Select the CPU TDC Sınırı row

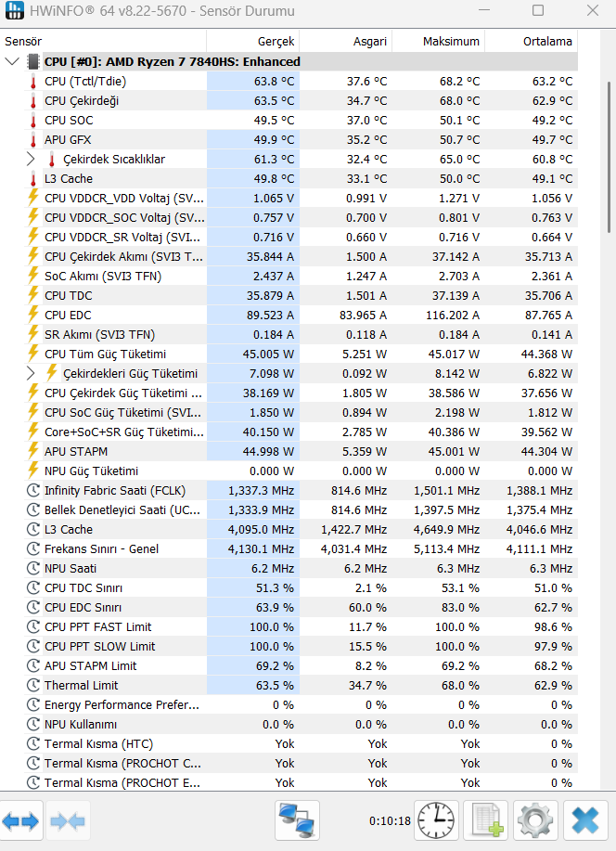[301, 588]
